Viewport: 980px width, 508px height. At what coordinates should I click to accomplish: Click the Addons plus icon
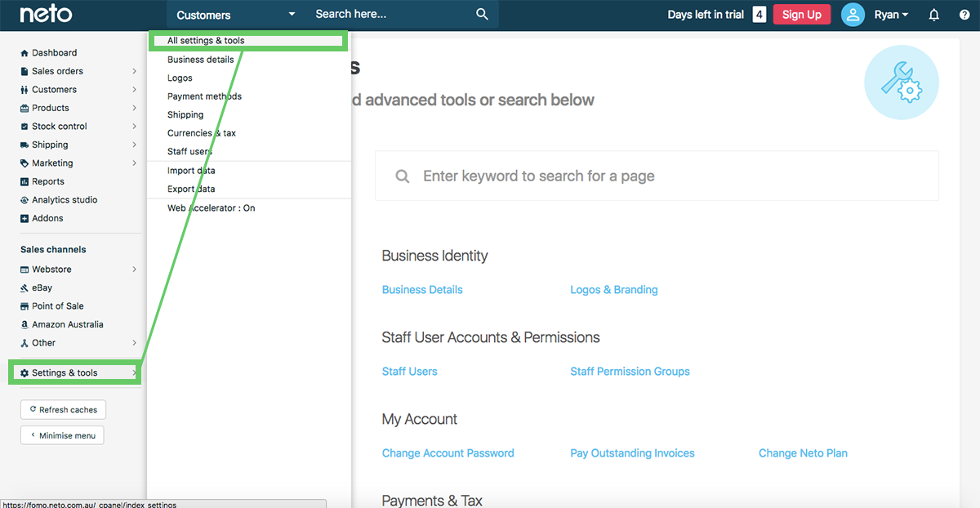click(x=24, y=218)
